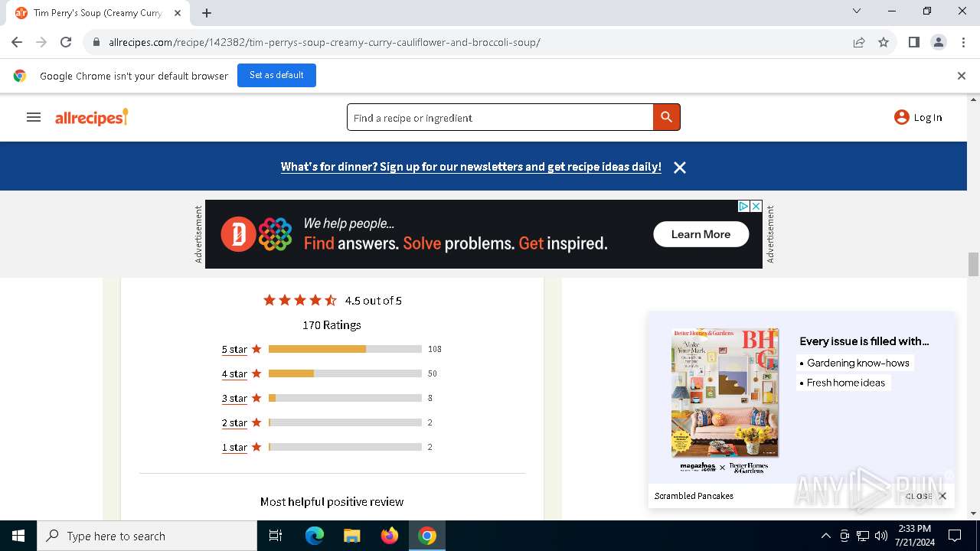Click the 170 Ratings text
This screenshot has width=980, height=551.
(332, 325)
